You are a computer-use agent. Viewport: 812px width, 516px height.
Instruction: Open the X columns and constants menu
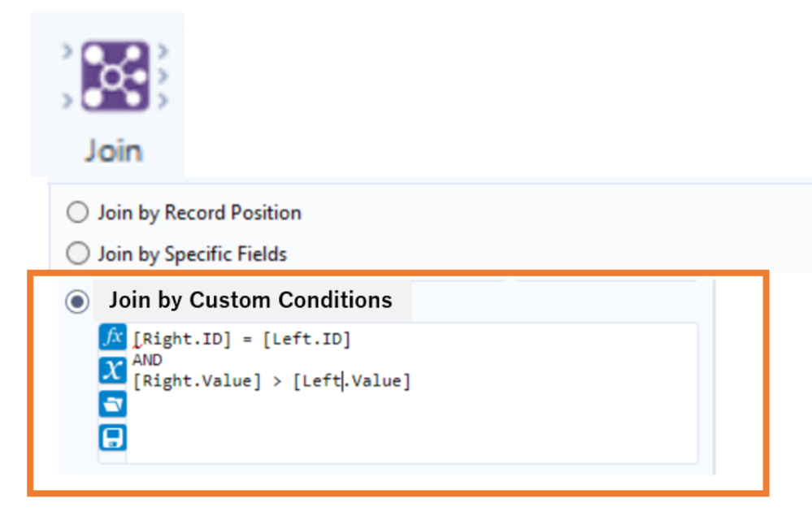[x=112, y=371]
